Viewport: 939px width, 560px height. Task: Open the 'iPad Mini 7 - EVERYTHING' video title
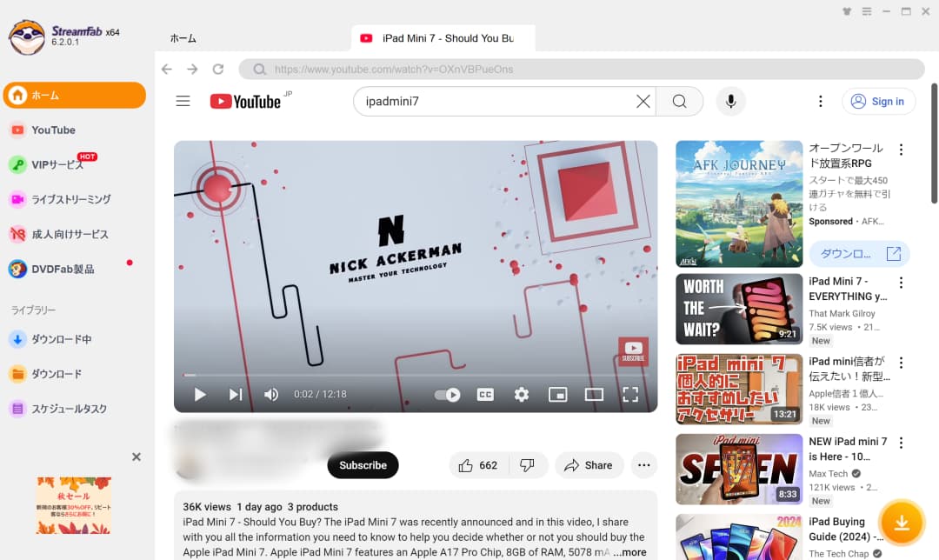click(848, 289)
